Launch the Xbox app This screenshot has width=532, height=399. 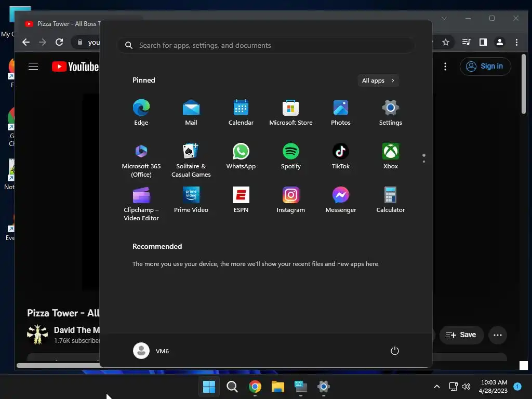click(x=391, y=156)
